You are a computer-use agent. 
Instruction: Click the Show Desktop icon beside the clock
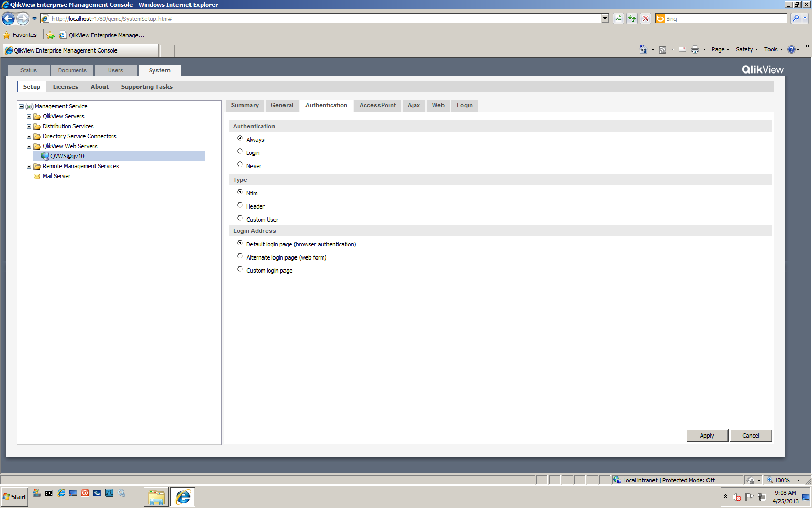coord(806,497)
